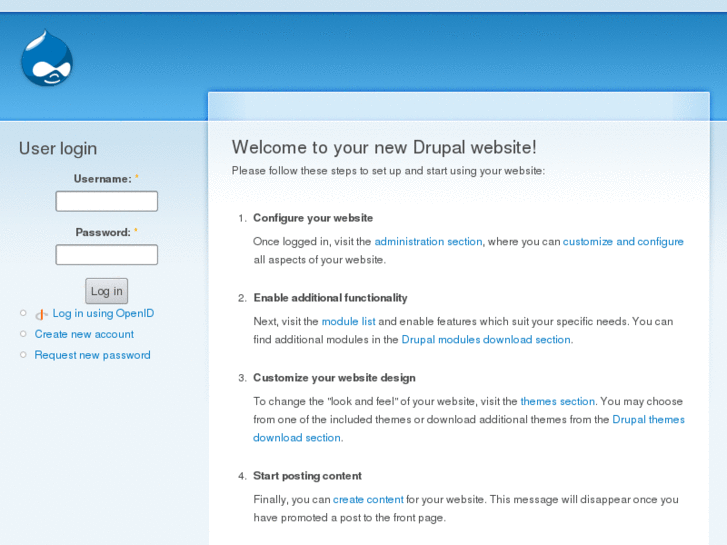Click the Drupal droplet logo
Viewport: 727px width, 545px height.
(x=47, y=58)
